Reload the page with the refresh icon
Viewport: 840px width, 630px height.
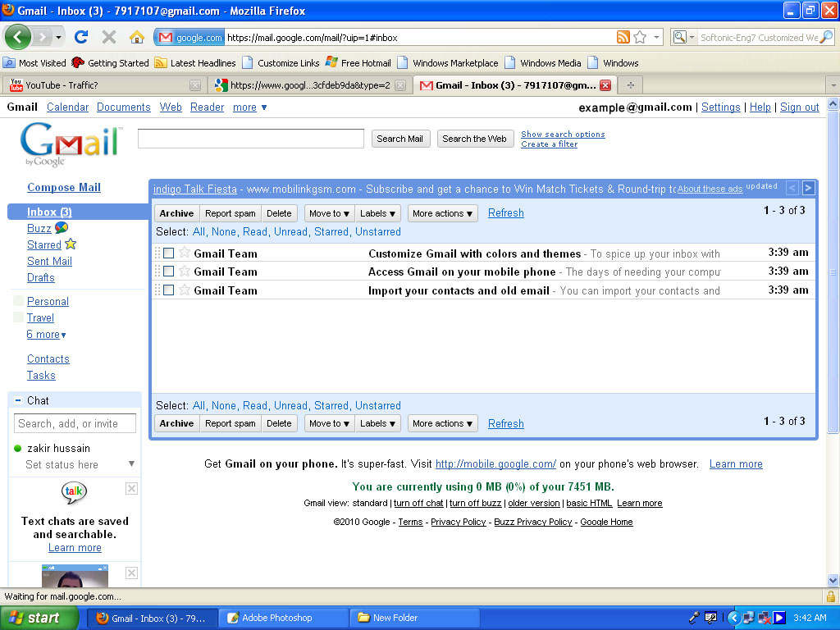click(81, 37)
